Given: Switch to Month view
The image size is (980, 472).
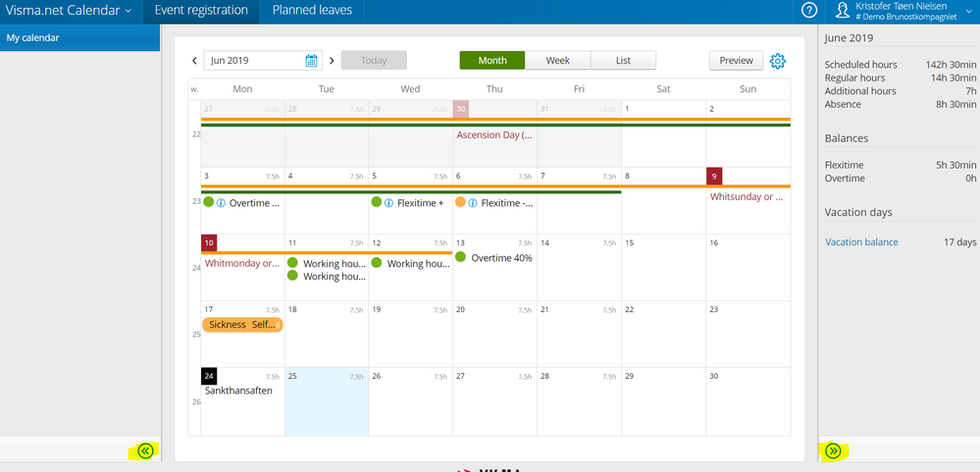Looking at the screenshot, I should tap(492, 61).
